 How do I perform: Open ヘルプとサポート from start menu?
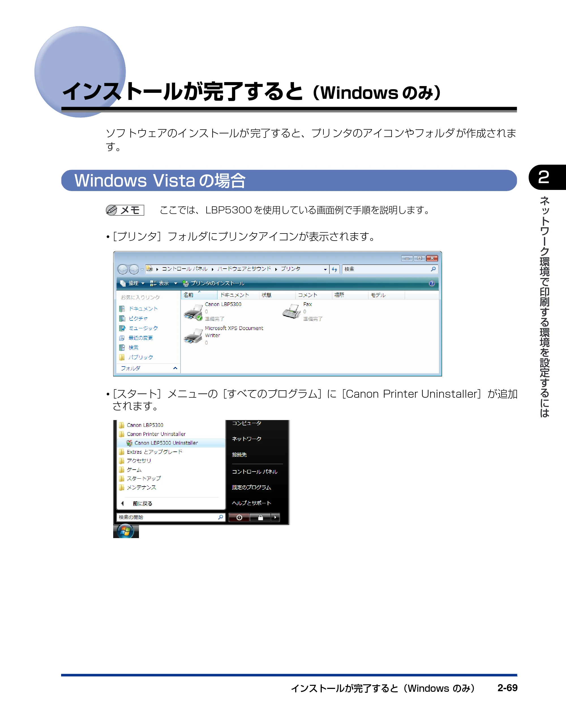[x=251, y=503]
